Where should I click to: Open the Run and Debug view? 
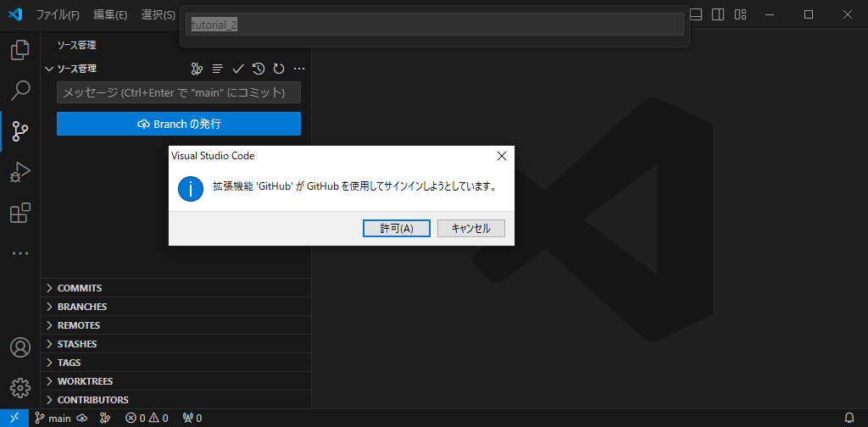pos(20,172)
